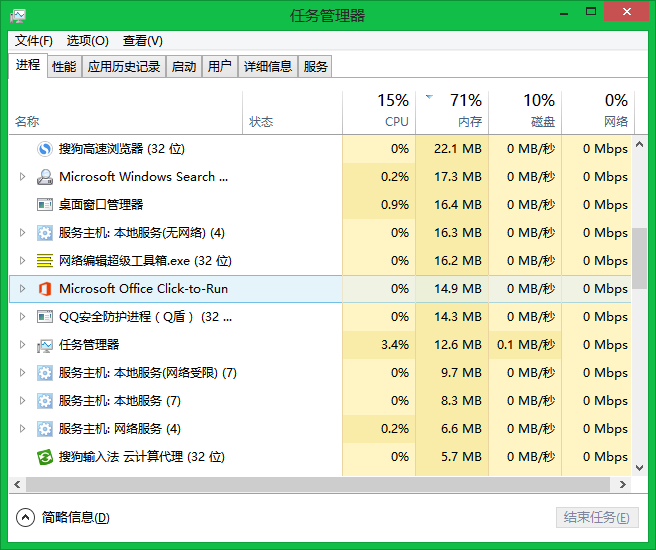The image size is (656, 550).
Task: Click the vertical scrollbar up arrow
Action: coord(639,145)
